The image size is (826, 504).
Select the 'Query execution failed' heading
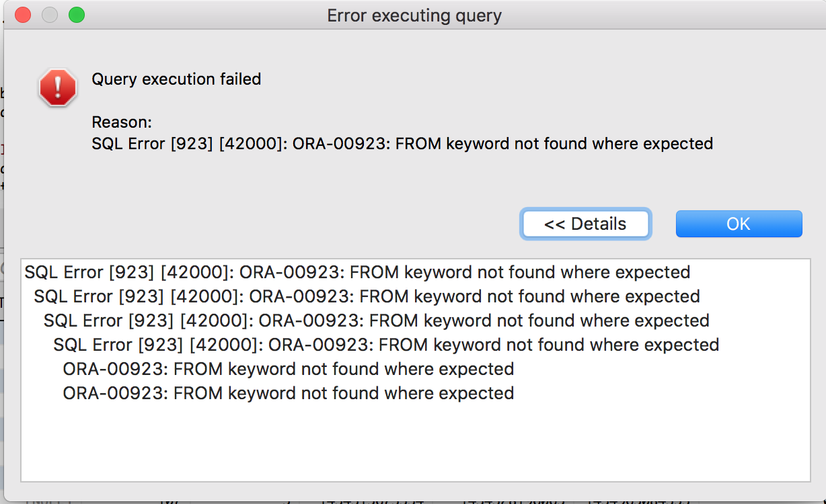(x=176, y=79)
